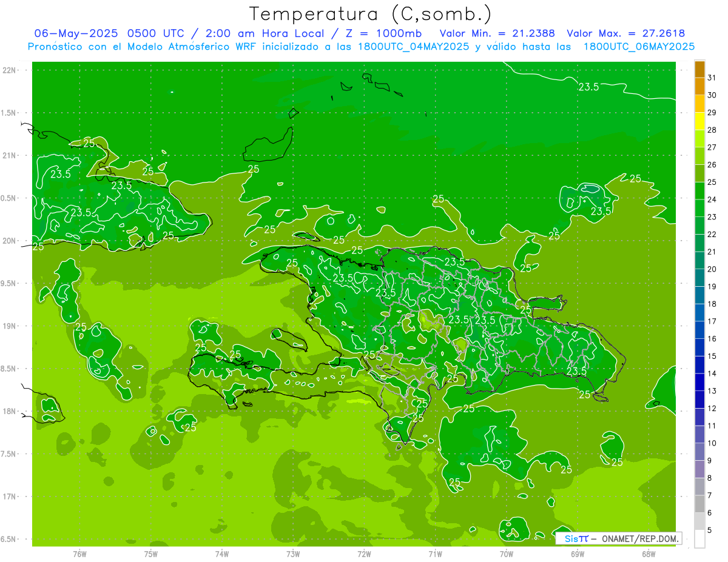Click the color bar label "24"
Image resolution: width=728 pixels, height=562 pixels.
(x=712, y=199)
